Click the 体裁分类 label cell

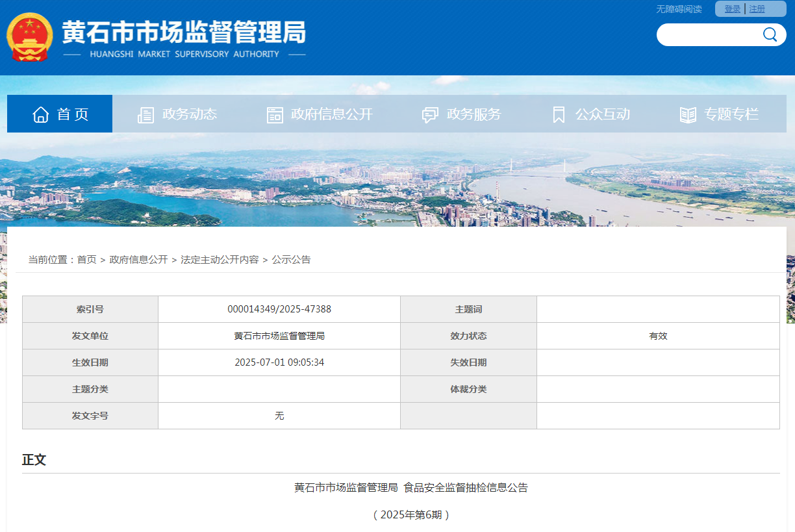pos(469,389)
